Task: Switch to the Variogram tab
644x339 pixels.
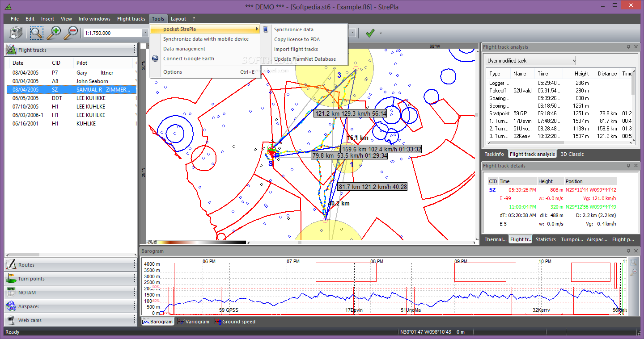Action: (194, 322)
